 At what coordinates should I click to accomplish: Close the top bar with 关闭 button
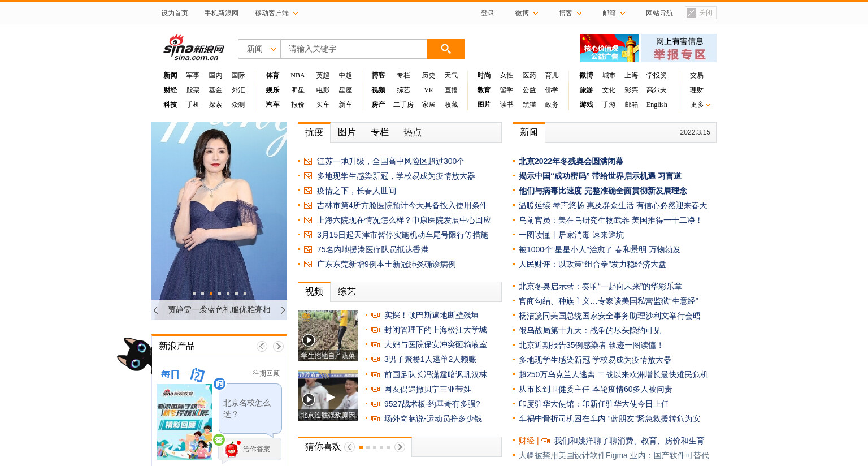pos(701,12)
